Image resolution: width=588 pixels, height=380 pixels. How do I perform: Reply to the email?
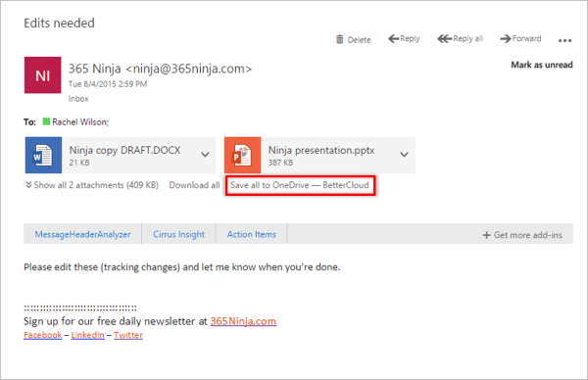click(404, 38)
